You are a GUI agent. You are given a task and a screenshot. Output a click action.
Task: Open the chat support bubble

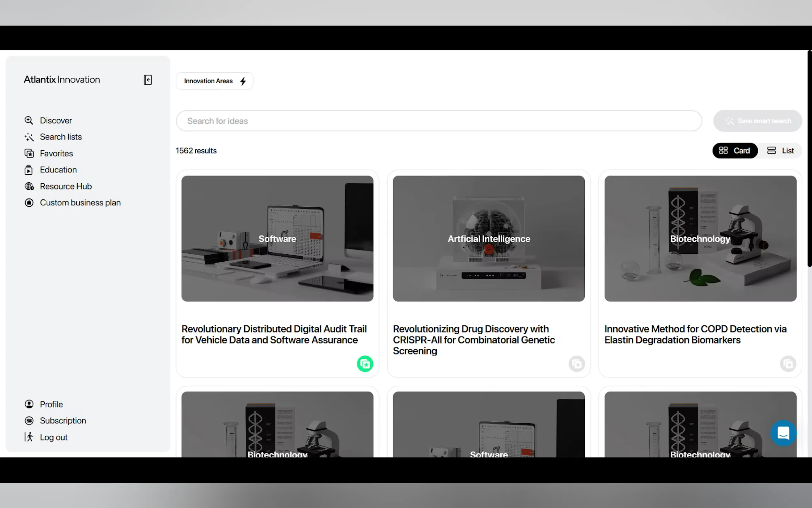[x=783, y=433]
